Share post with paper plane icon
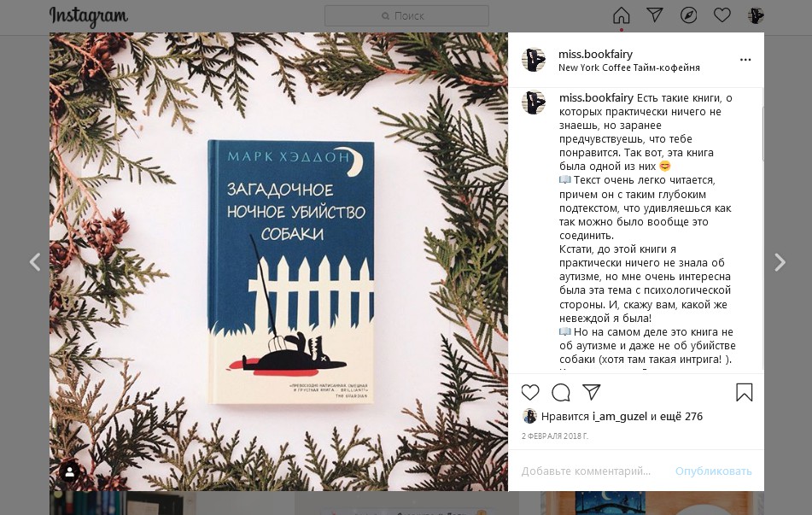This screenshot has width=812, height=515. pos(591,392)
